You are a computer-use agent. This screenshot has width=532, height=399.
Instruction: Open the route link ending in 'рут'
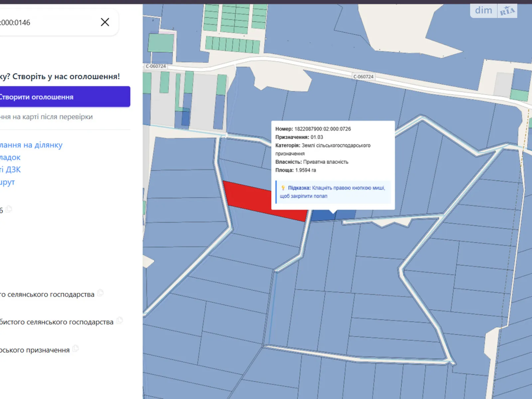[x=7, y=182]
